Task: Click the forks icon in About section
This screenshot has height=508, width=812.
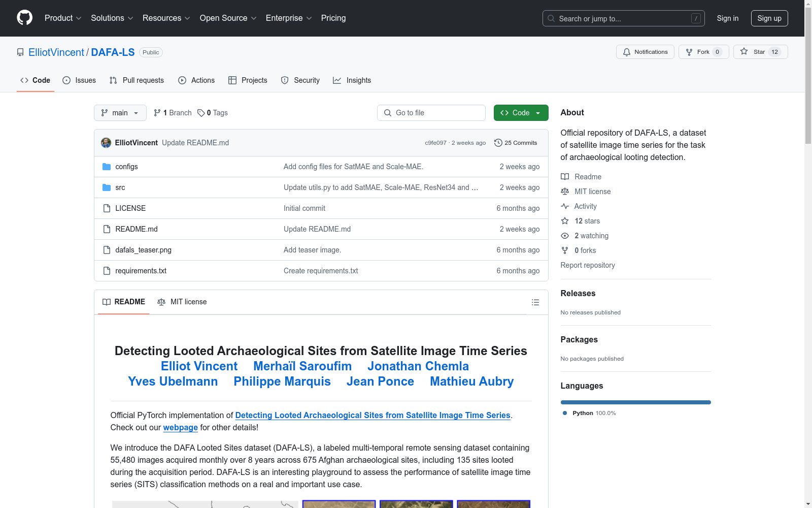Action: [x=565, y=250]
